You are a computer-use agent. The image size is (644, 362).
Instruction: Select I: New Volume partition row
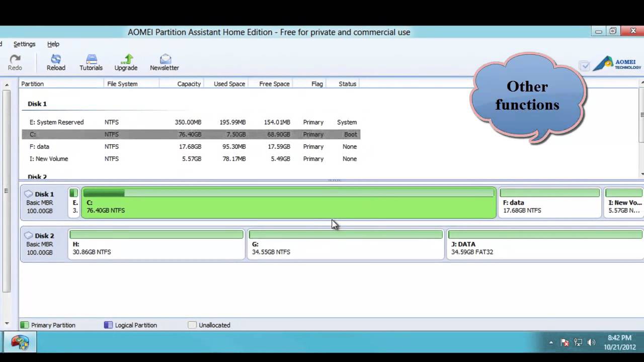pyautogui.click(x=191, y=159)
